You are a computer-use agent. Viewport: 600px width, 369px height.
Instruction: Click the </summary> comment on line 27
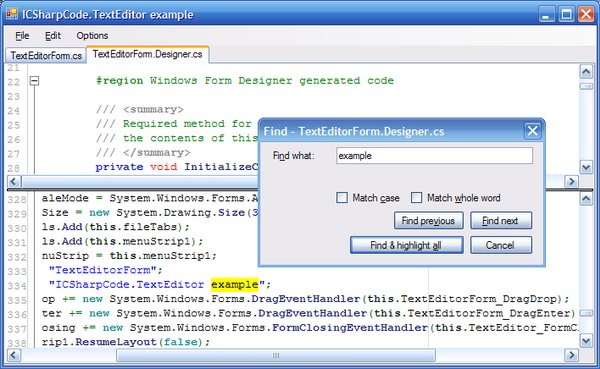point(157,153)
